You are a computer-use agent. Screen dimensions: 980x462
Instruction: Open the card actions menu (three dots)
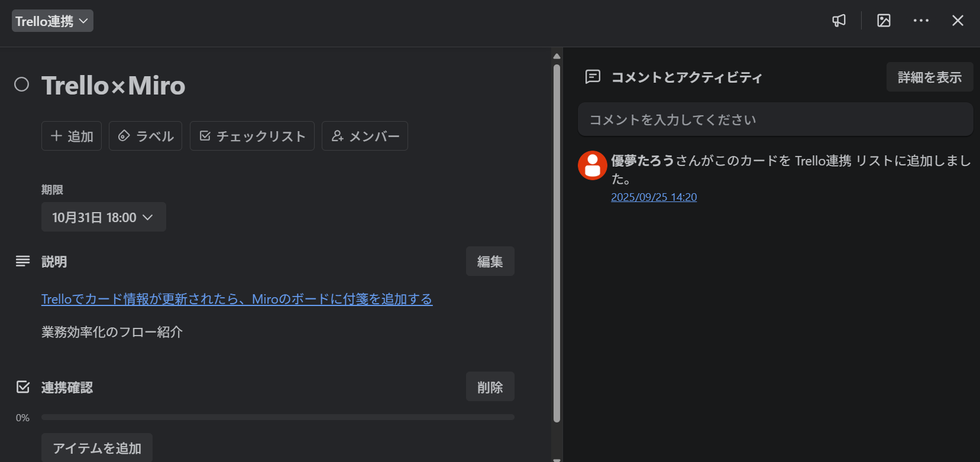(x=921, y=21)
